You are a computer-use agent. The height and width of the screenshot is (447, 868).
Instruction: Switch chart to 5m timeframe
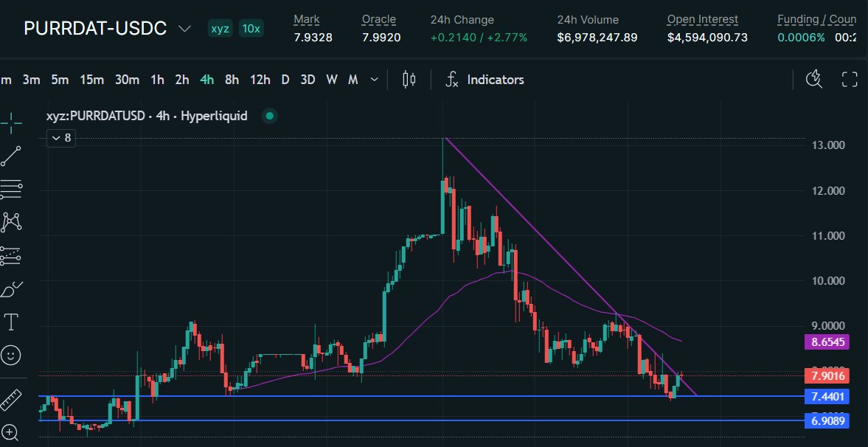[x=60, y=80]
